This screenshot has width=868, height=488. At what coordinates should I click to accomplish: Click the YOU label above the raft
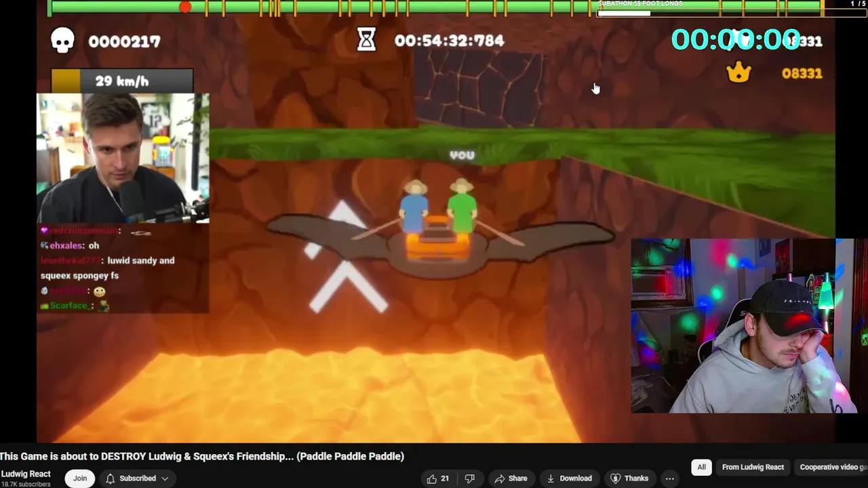(x=462, y=155)
